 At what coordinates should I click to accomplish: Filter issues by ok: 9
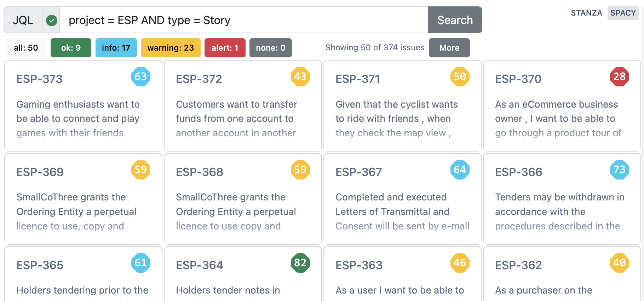coord(71,48)
